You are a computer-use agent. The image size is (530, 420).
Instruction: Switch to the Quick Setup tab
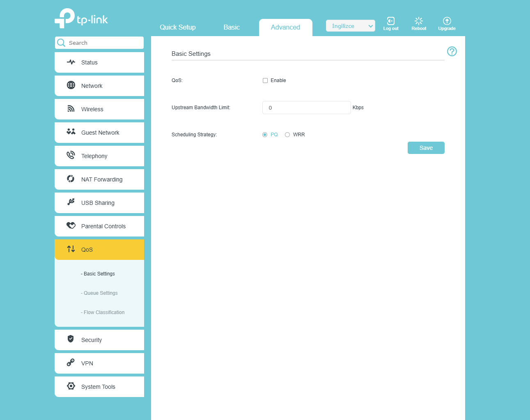click(178, 27)
